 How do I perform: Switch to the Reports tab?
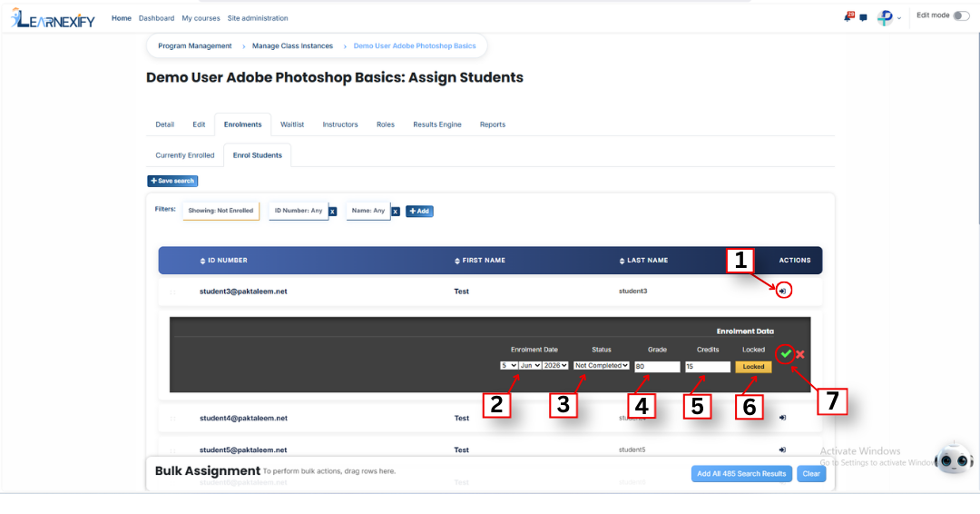(x=493, y=124)
